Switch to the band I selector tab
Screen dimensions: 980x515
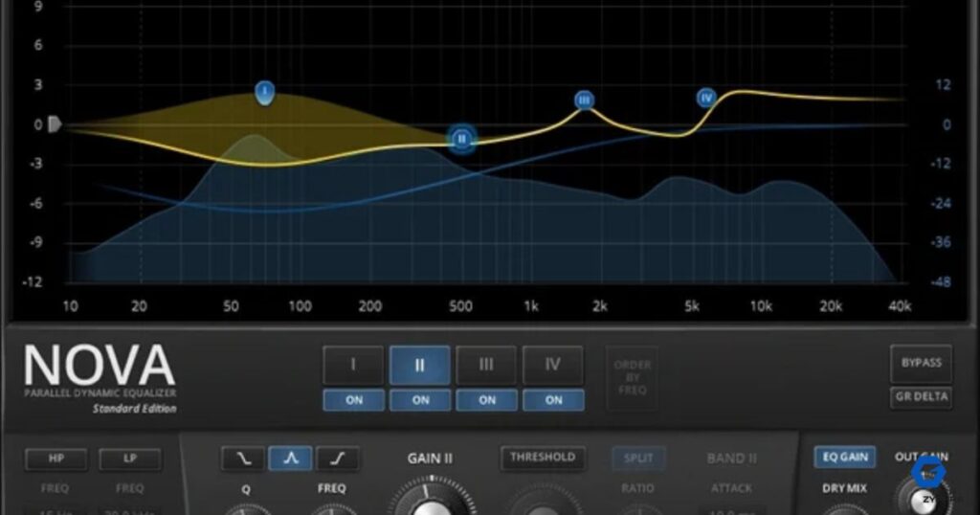click(x=353, y=365)
